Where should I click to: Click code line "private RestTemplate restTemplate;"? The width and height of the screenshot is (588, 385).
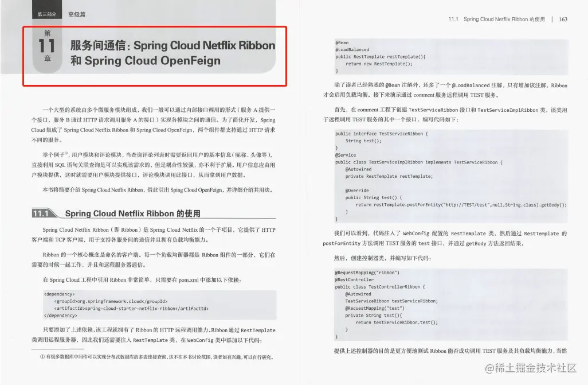point(389,176)
